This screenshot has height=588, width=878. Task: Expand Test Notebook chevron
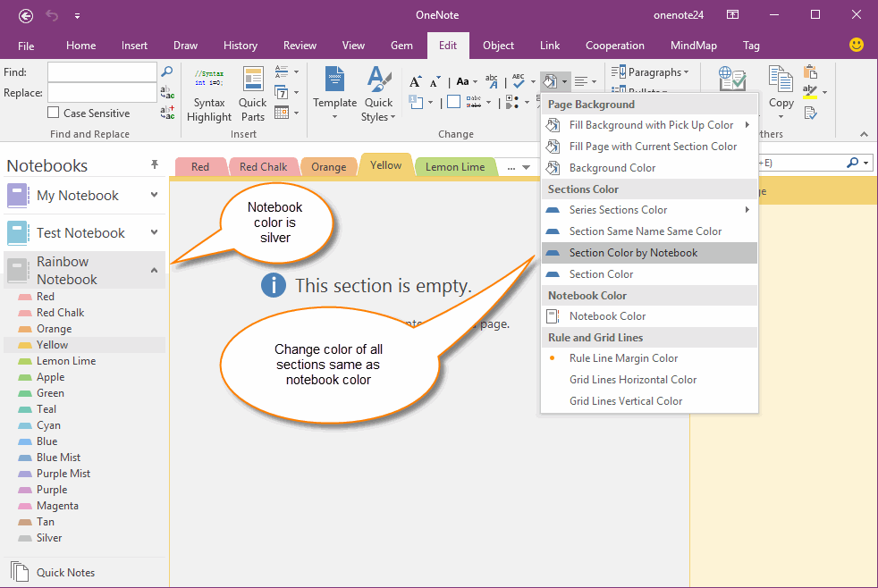[154, 232]
